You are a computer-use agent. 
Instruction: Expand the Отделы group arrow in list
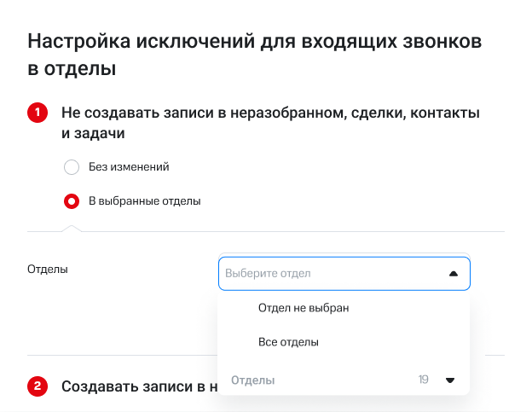[450, 380]
